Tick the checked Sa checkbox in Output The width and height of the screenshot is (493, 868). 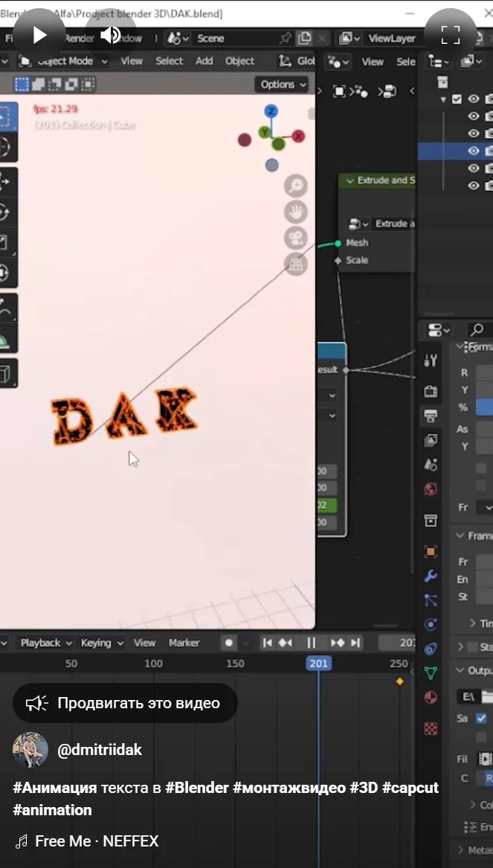pos(481,719)
